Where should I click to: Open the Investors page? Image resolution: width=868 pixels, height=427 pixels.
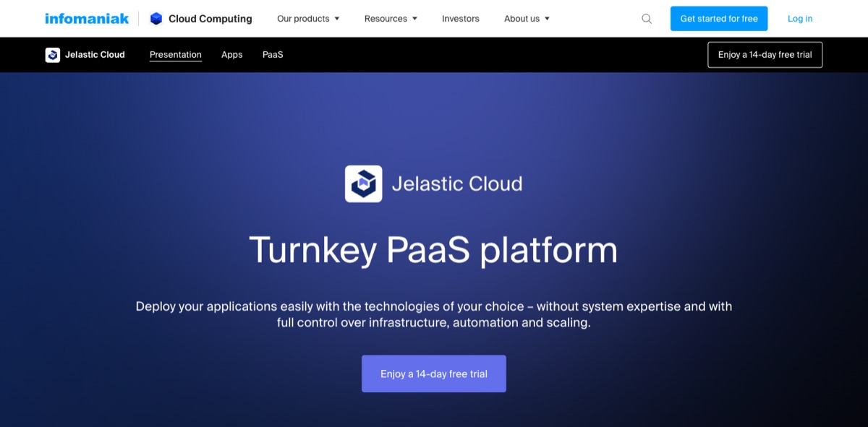[x=461, y=19]
